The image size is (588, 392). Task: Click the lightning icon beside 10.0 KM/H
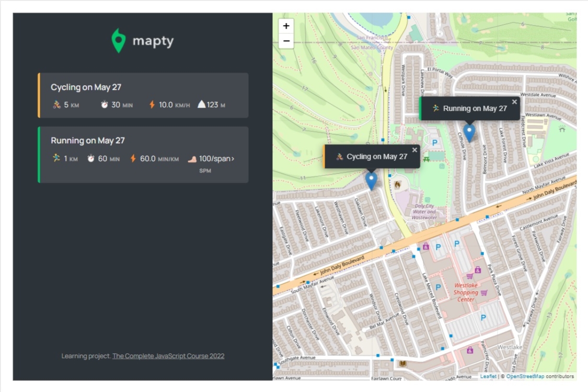(152, 105)
